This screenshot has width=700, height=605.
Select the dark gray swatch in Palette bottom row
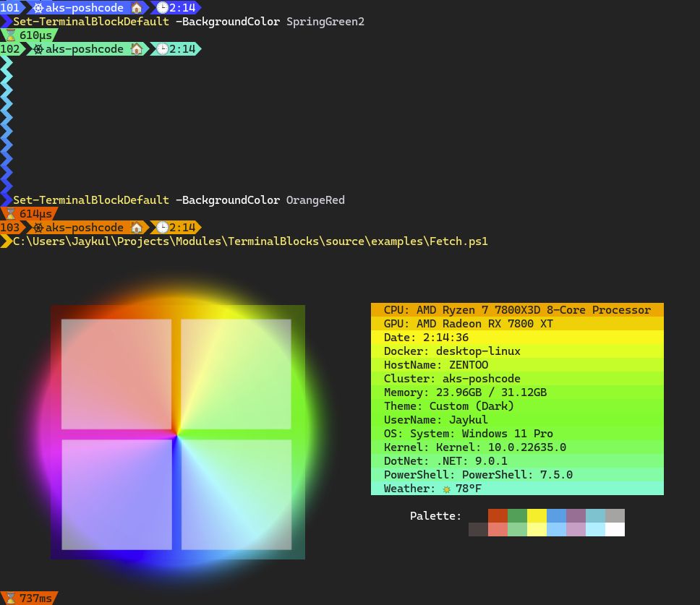click(478, 530)
